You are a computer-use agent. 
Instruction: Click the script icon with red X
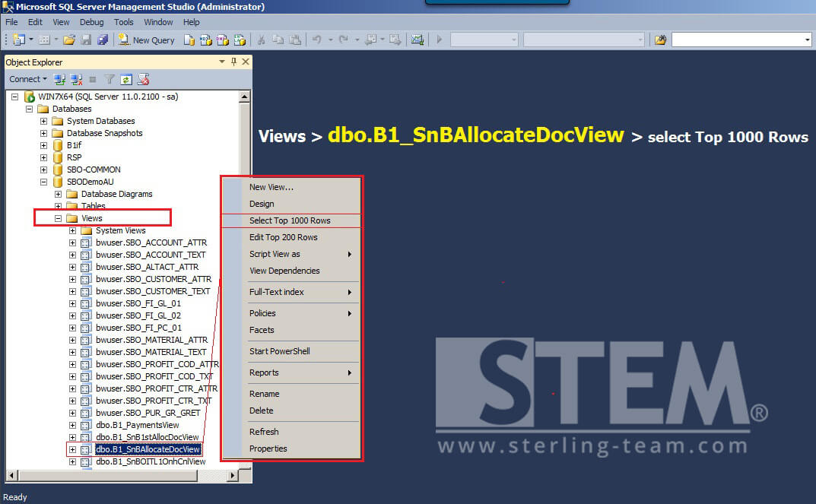pyautogui.click(x=143, y=79)
